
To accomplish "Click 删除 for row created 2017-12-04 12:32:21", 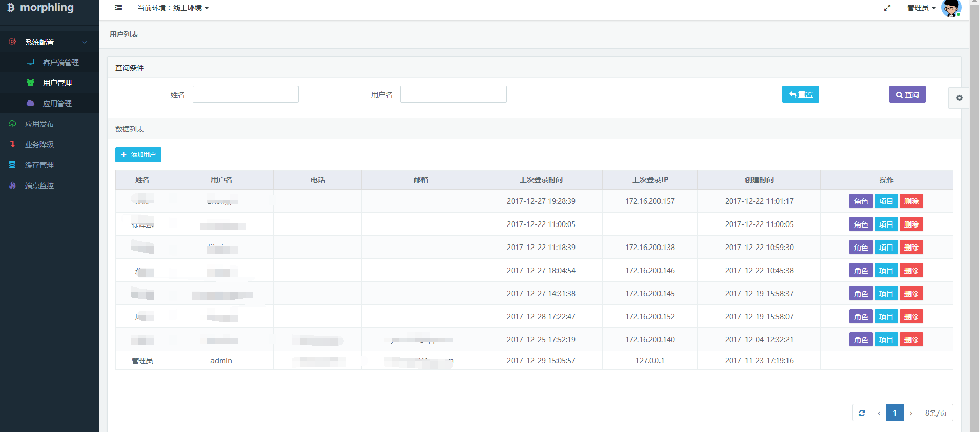I will click(911, 340).
